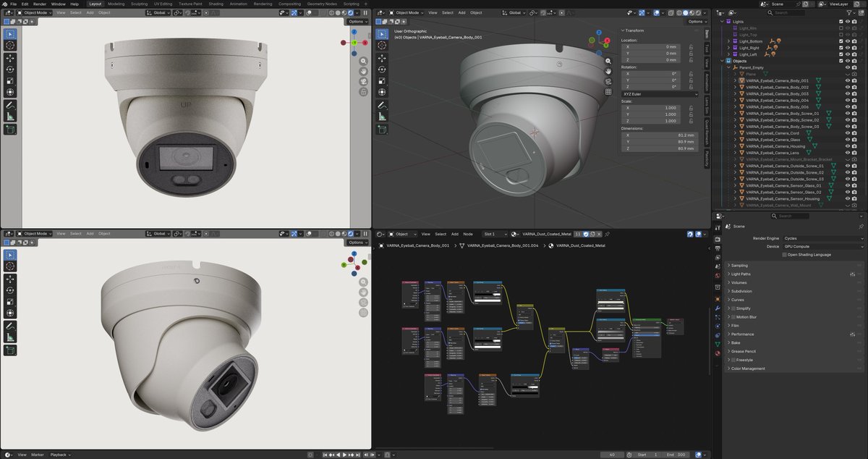868x459 pixels.
Task: Open Object Mode dropdown in top-left viewport
Action: click(34, 12)
